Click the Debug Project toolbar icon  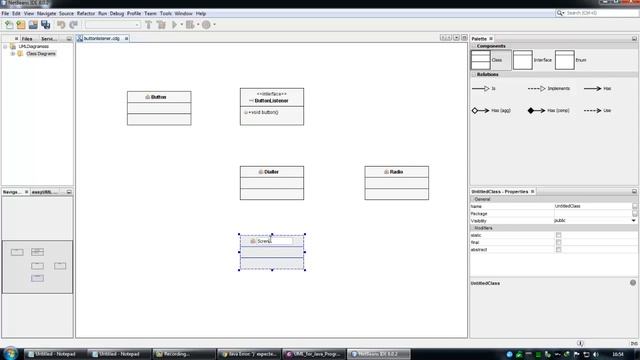(190, 25)
